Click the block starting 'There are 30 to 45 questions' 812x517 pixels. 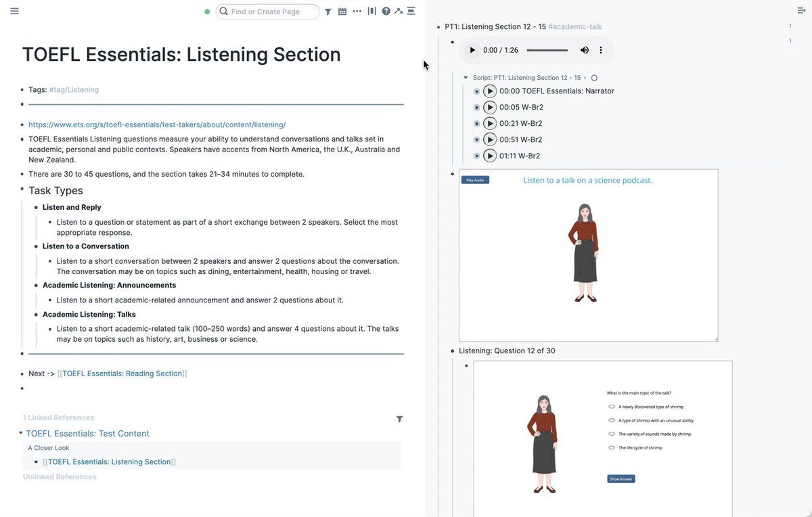166,174
